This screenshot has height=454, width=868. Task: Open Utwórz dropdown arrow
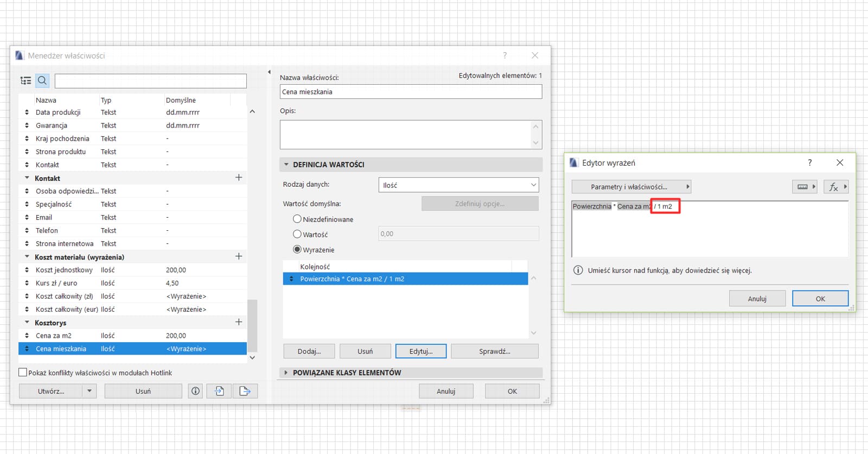point(90,391)
